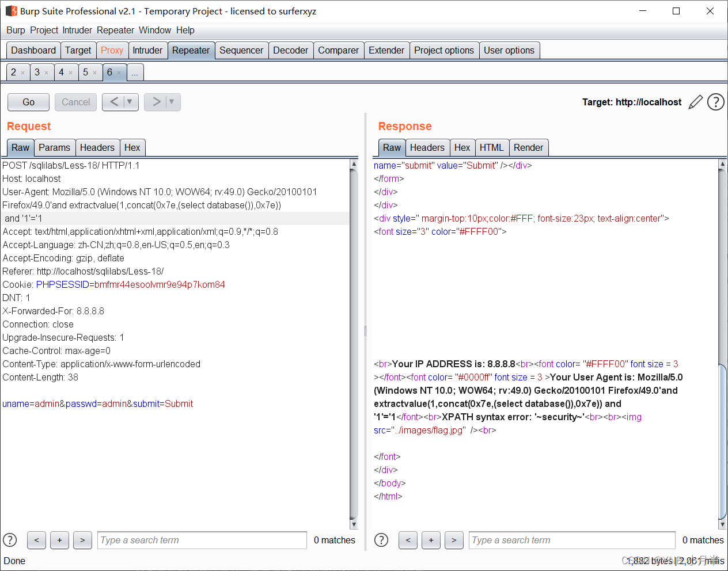Select the request Raw view tab
Image resolution: width=728 pixels, height=571 pixels.
(20, 147)
